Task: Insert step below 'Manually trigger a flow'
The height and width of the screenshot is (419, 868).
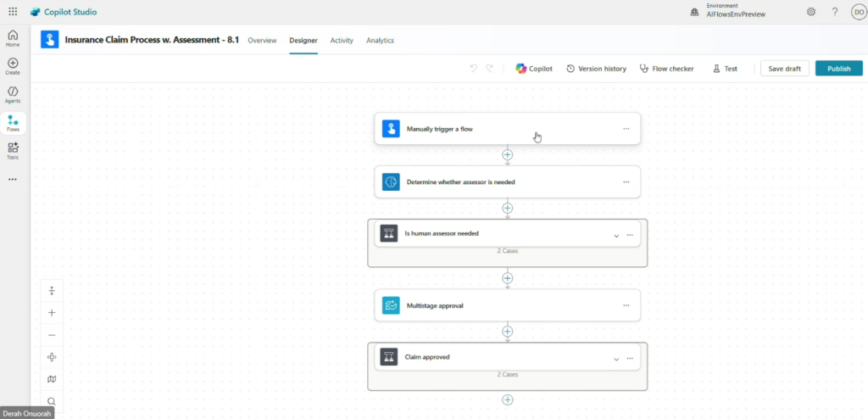Action: point(508,154)
